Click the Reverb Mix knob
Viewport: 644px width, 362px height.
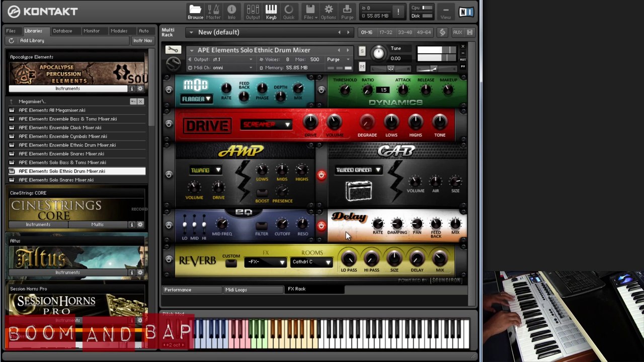[x=440, y=259]
